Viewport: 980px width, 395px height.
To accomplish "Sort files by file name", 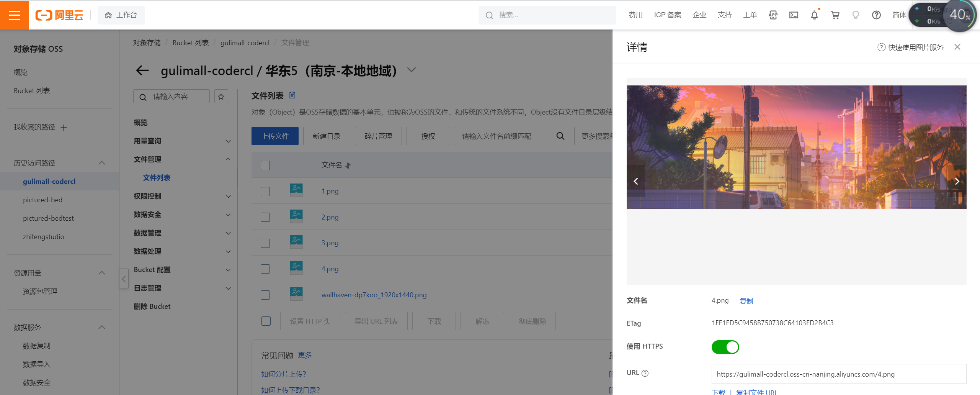I will [348, 166].
